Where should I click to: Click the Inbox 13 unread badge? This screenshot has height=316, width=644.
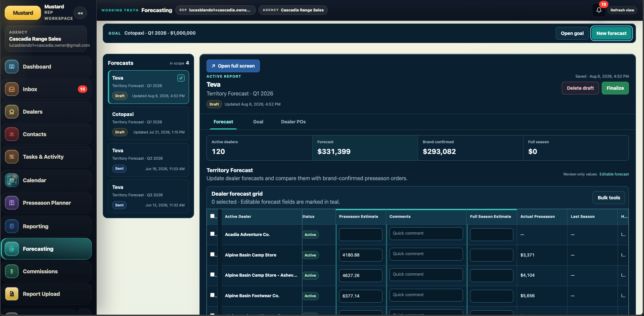82,89
